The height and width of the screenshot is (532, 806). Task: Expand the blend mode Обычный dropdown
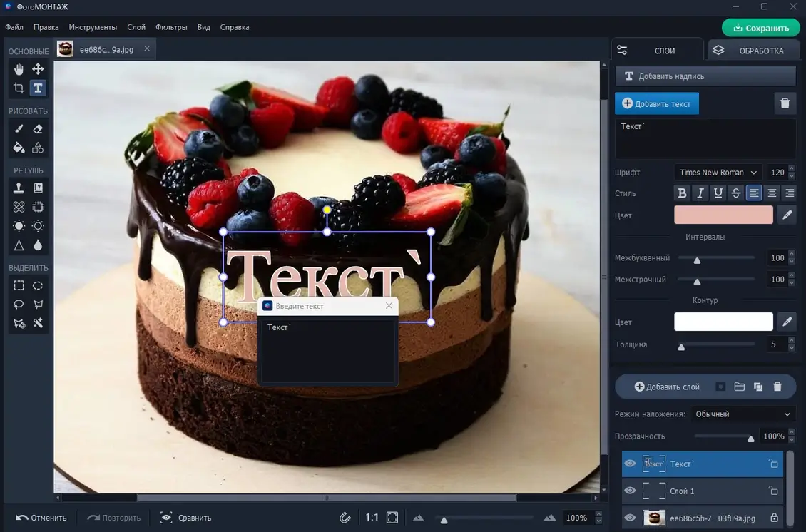743,414
